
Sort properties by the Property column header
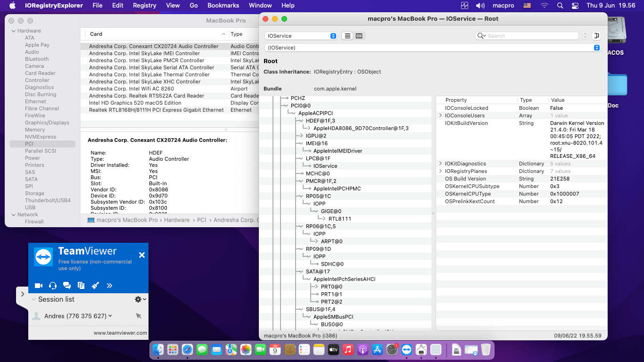click(x=477, y=100)
